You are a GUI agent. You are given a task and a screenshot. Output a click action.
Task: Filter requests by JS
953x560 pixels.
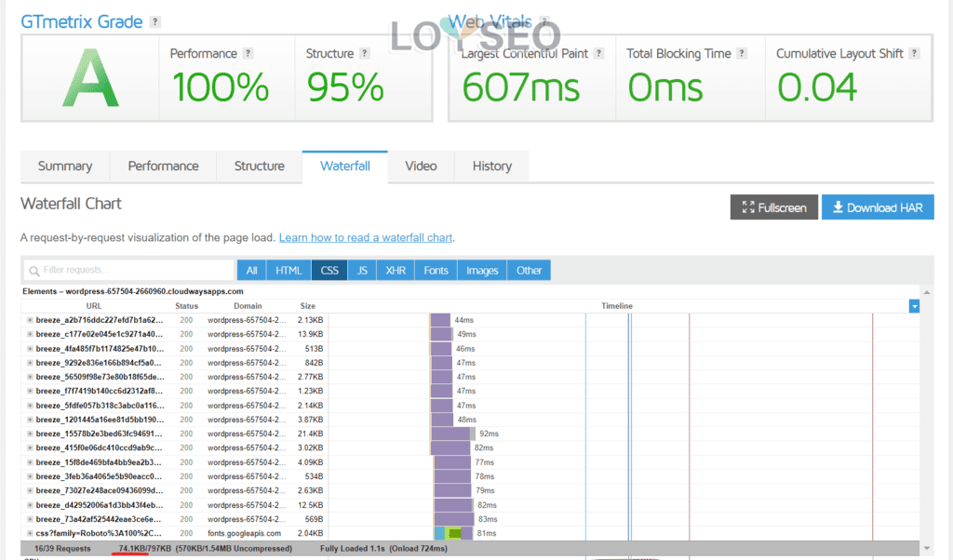tap(362, 271)
